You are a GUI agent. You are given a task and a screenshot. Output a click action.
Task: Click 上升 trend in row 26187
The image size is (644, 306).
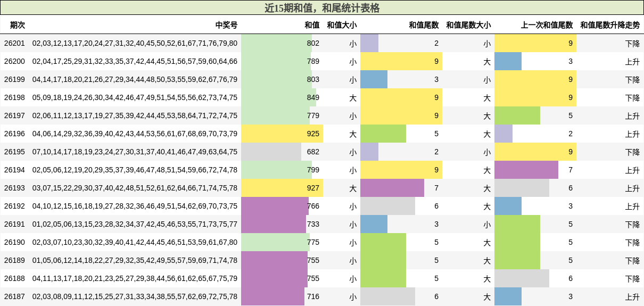(x=632, y=296)
